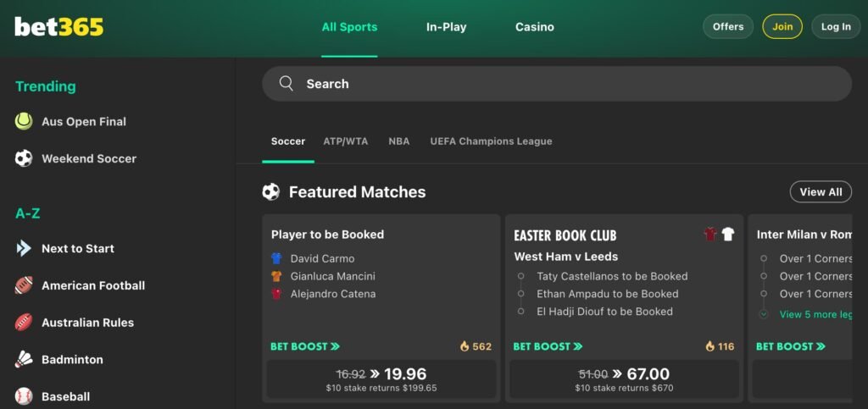This screenshot has width=868, height=409.
Task: Select the Badminton shuttlecock icon
Action: pyautogui.click(x=24, y=360)
